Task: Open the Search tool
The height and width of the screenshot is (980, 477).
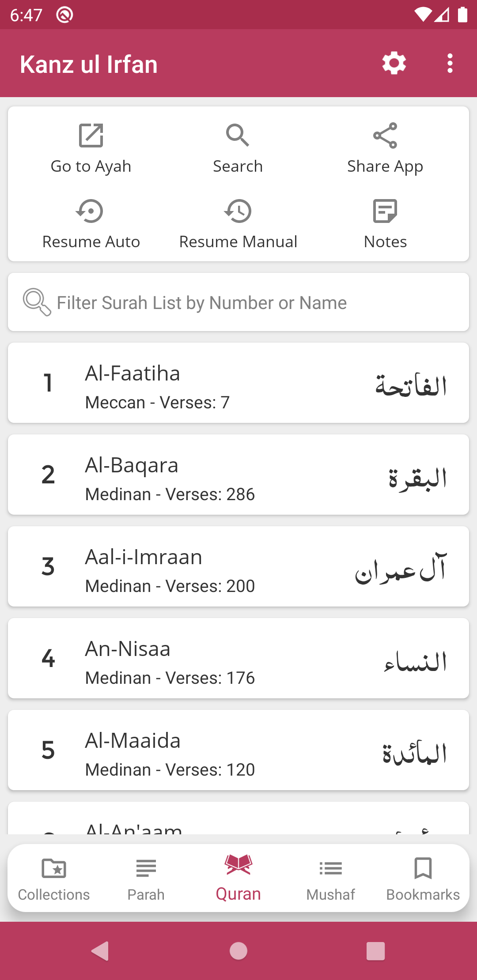Action: coord(238,136)
